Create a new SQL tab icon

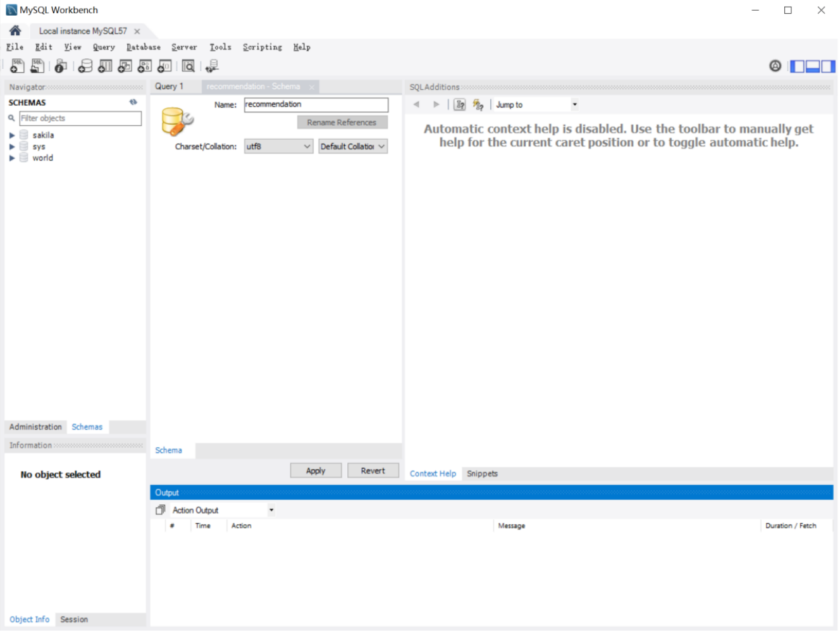pos(17,66)
